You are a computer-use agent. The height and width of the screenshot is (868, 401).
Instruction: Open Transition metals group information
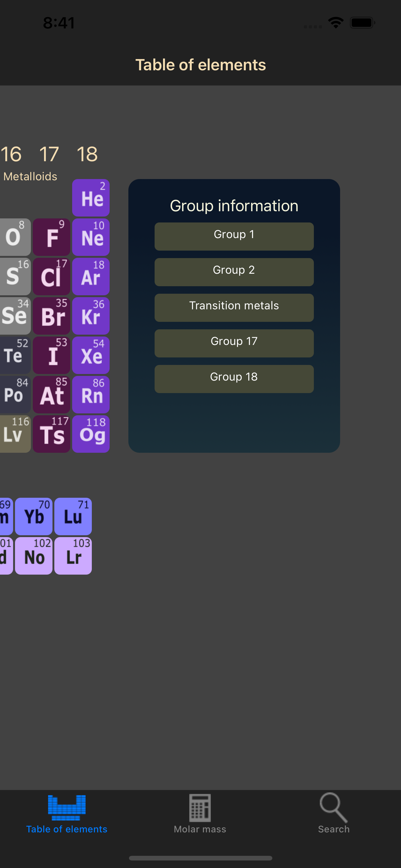coord(234,308)
